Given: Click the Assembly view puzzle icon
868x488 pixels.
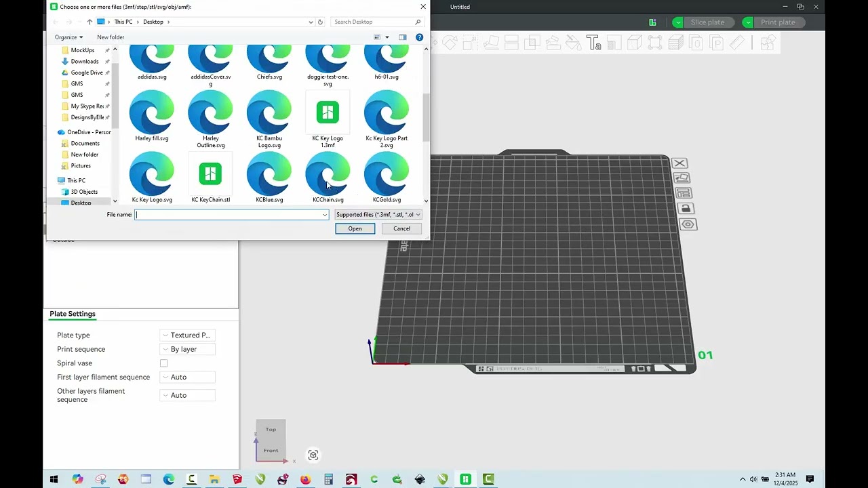Looking at the screenshot, I should tap(768, 43).
